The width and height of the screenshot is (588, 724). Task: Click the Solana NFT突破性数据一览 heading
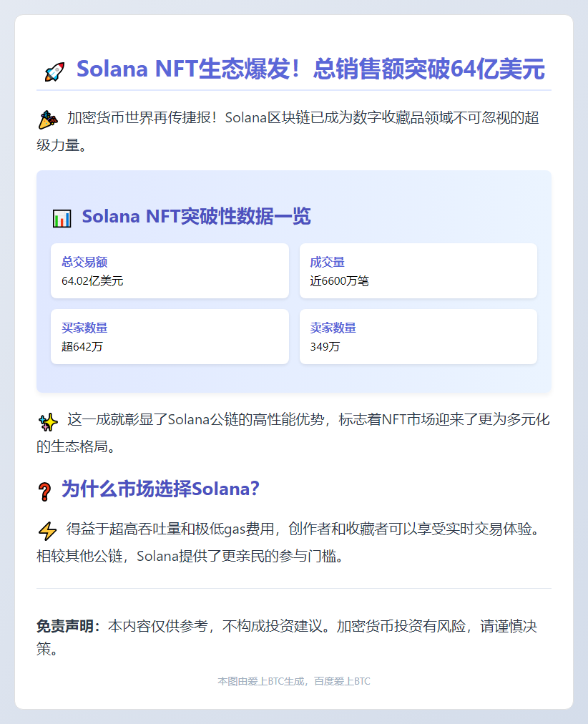pos(196,216)
